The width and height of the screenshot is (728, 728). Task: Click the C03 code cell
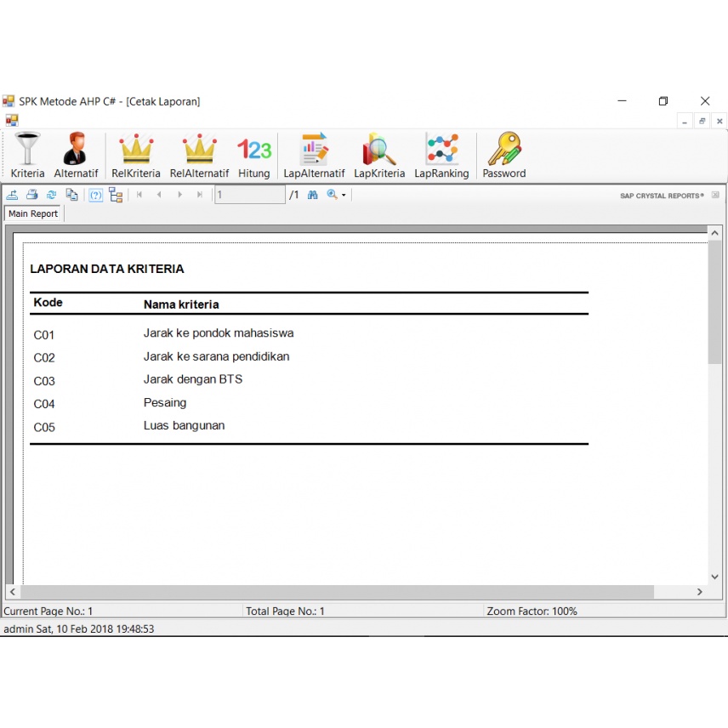[44, 381]
